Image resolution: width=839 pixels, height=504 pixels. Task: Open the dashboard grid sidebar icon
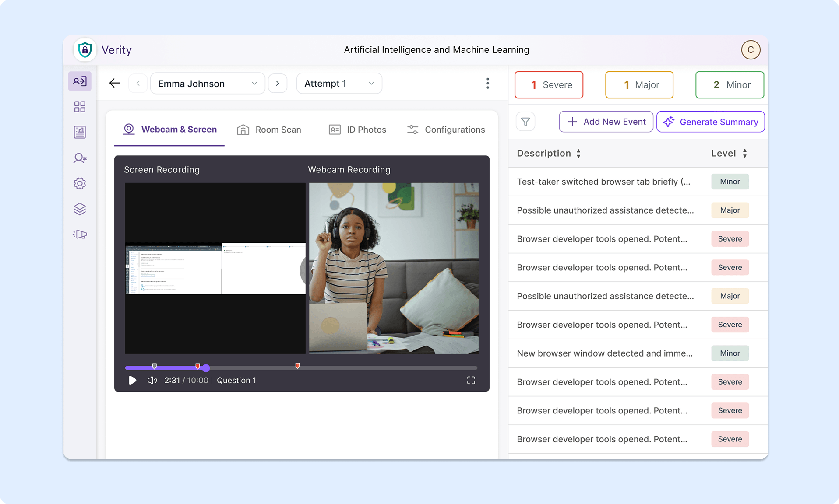(80, 107)
